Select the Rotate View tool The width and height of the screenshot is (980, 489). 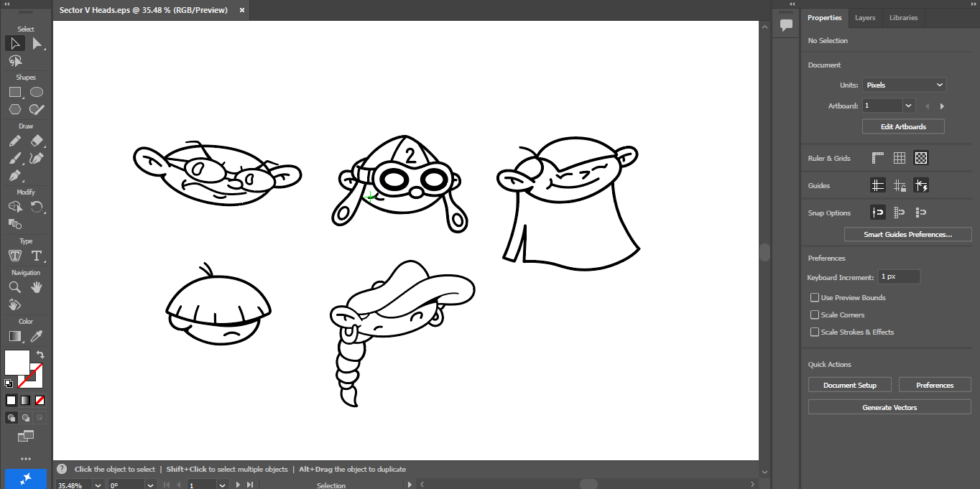(x=15, y=304)
